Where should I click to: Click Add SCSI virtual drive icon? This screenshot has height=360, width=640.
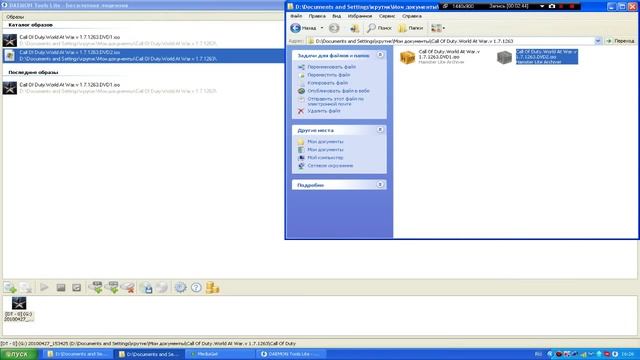(112, 287)
